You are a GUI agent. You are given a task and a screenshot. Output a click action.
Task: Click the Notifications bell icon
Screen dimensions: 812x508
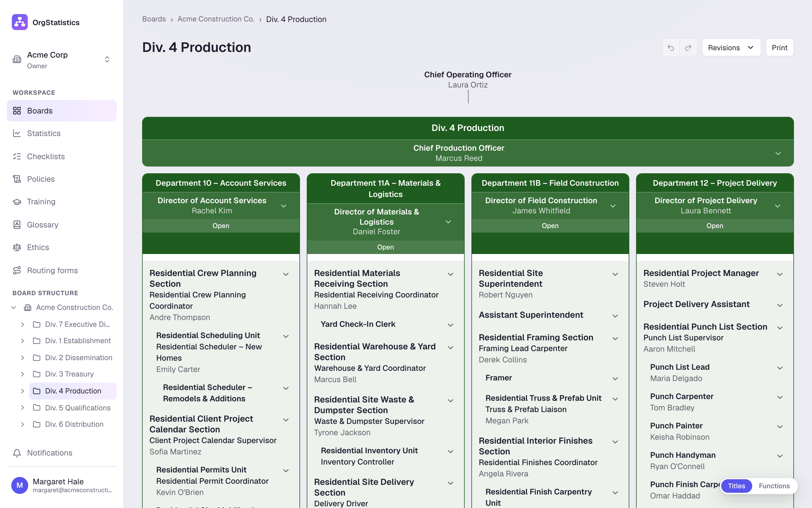point(17,453)
